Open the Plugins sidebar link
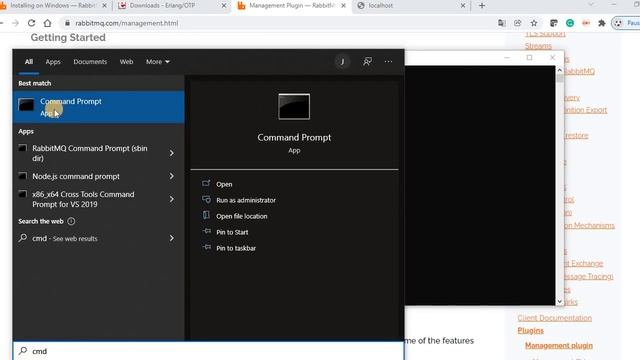 point(530,330)
